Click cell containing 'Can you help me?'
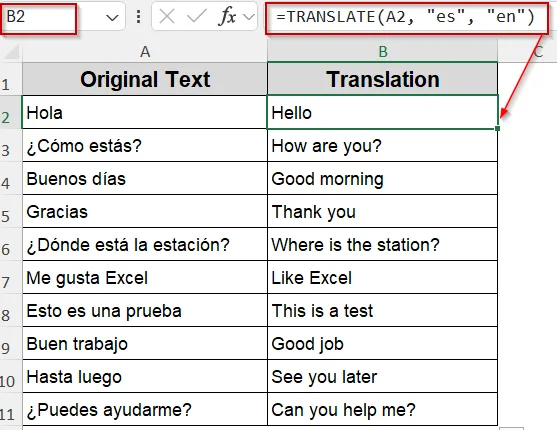The width and height of the screenshot is (557, 430). [x=383, y=410]
